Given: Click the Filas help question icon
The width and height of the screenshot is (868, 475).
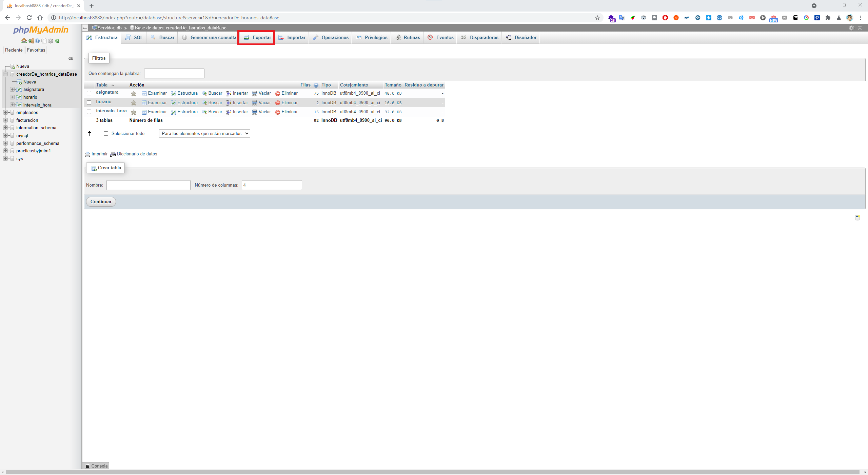Looking at the screenshot, I should [316, 85].
